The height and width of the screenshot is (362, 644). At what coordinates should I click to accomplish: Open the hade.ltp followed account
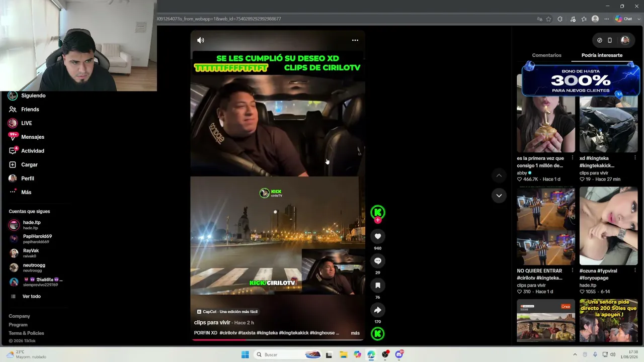pyautogui.click(x=32, y=225)
